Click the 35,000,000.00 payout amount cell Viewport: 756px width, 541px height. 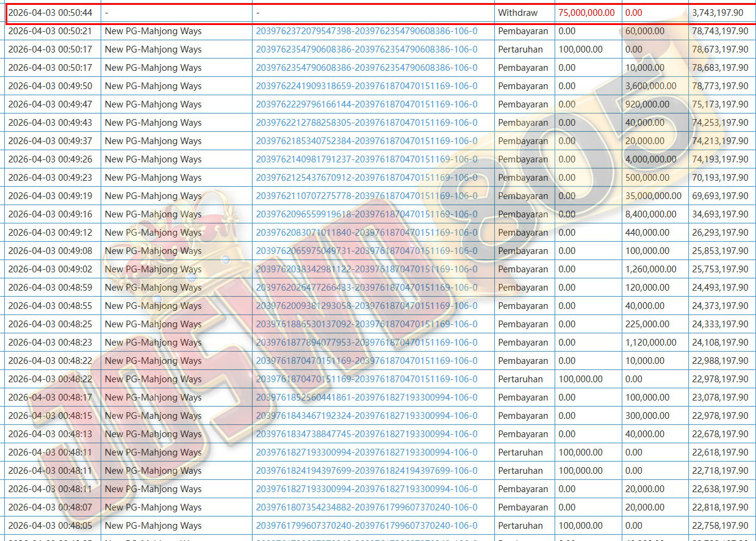pyautogui.click(x=653, y=196)
